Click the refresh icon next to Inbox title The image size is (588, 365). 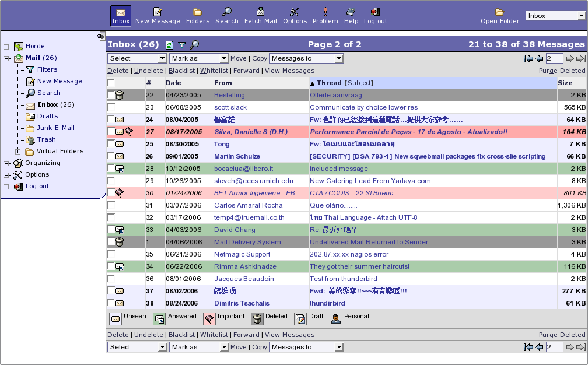(169, 45)
